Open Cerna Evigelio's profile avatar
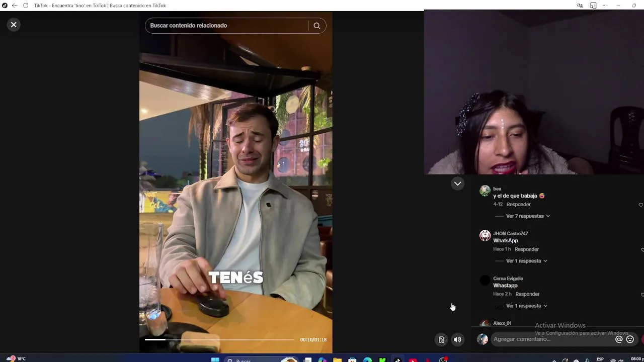Screen dimensions: 644x362 click(x=485, y=280)
